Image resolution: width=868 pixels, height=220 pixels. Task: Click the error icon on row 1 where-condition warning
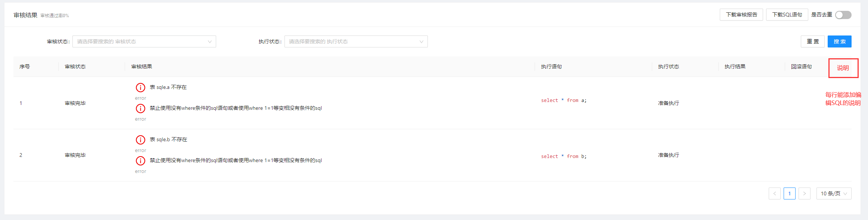140,108
